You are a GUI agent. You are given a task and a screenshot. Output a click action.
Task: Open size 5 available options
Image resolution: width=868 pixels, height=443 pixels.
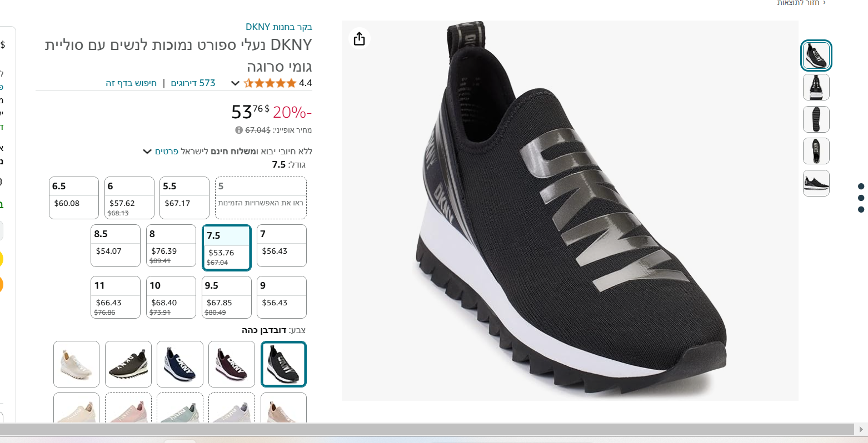pos(261,198)
